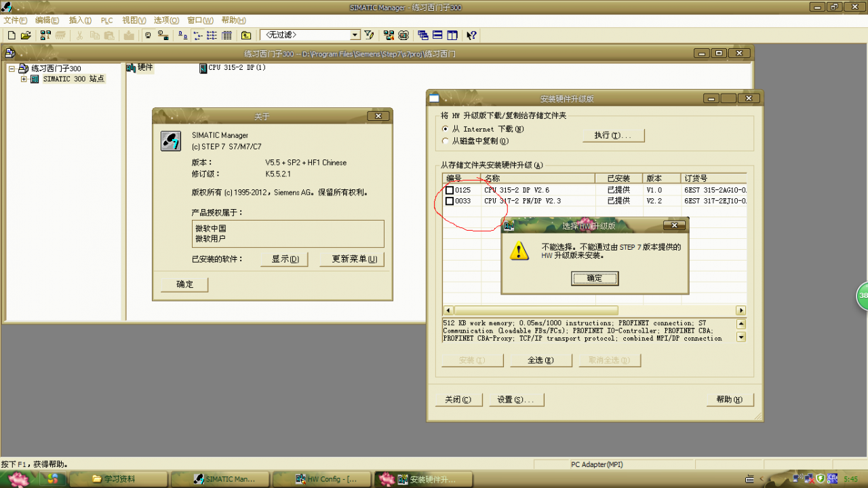Click the Cascade windows toolbar icon
The image size is (868, 488).
pyautogui.click(x=423, y=35)
